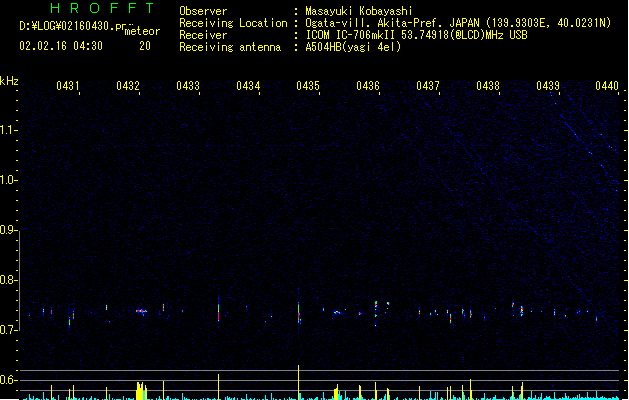The width and height of the screenshot is (629, 400).
Task: Click the 0434 time marker
Action: click(x=248, y=86)
